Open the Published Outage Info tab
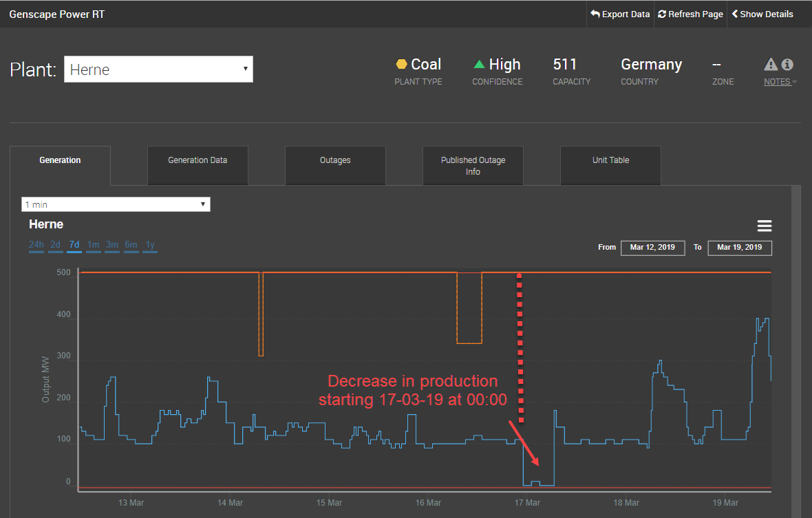 click(x=473, y=165)
